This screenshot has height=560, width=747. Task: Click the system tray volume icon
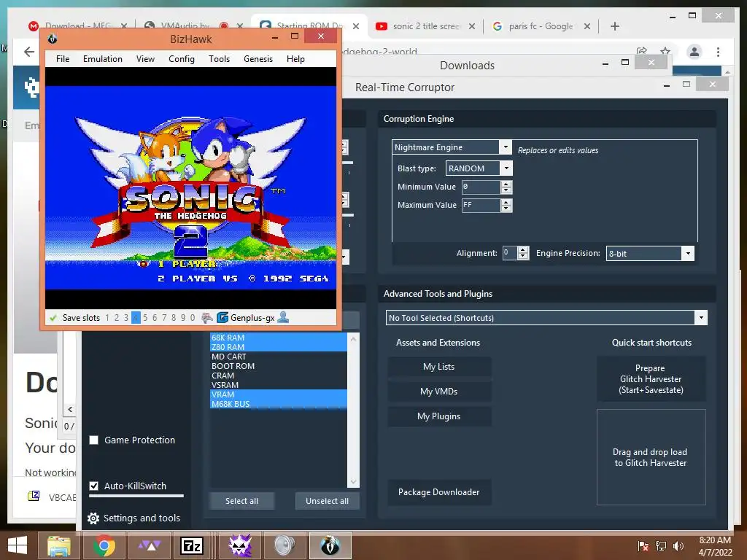[678, 545]
